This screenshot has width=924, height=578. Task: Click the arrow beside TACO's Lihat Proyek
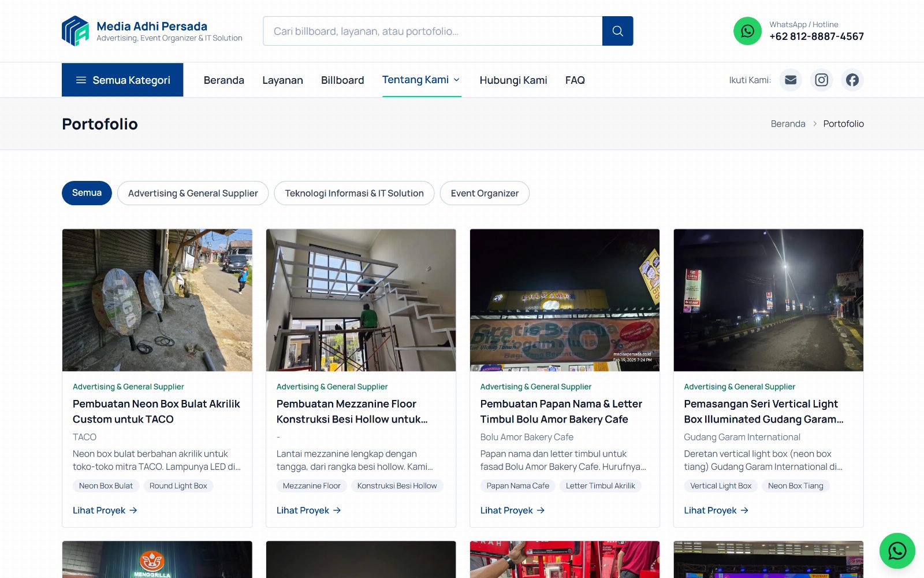133,510
